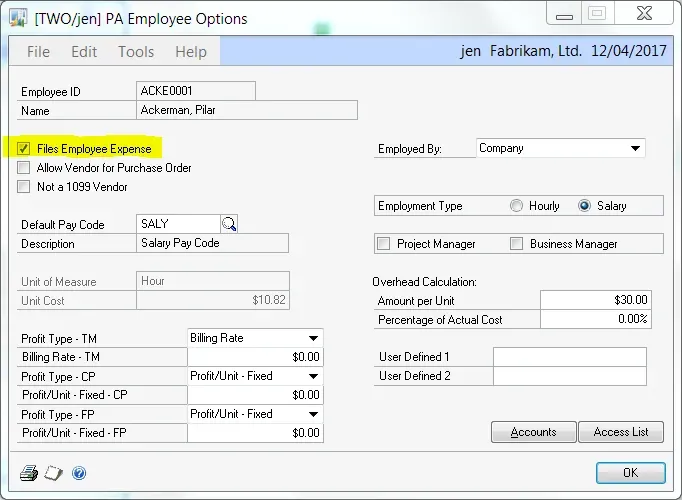Viewport: 682px width, 500px height.
Task: Expand the Profit Type - CP dropdown
Action: tap(313, 376)
